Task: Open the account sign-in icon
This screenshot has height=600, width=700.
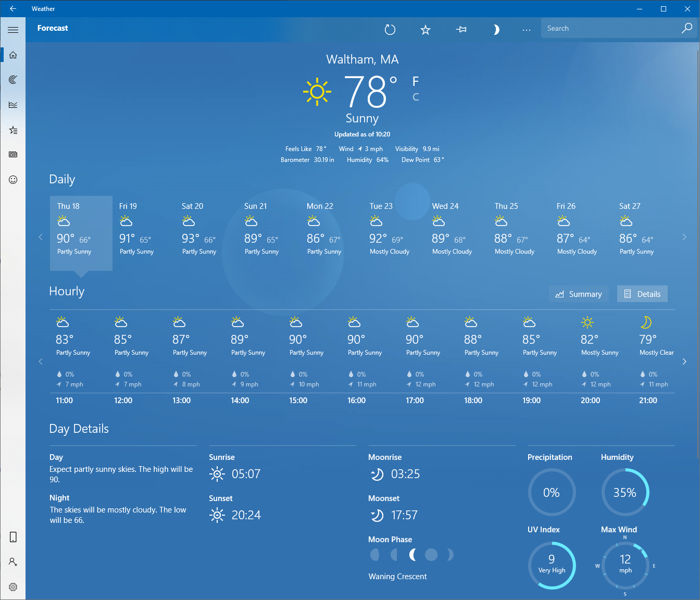Action: [13, 562]
